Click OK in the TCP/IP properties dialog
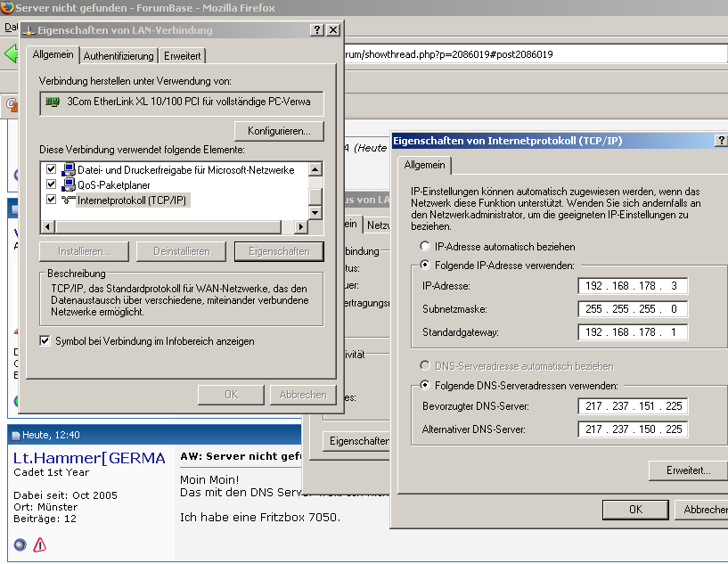Viewport: 728px width, 564px height. (635, 510)
